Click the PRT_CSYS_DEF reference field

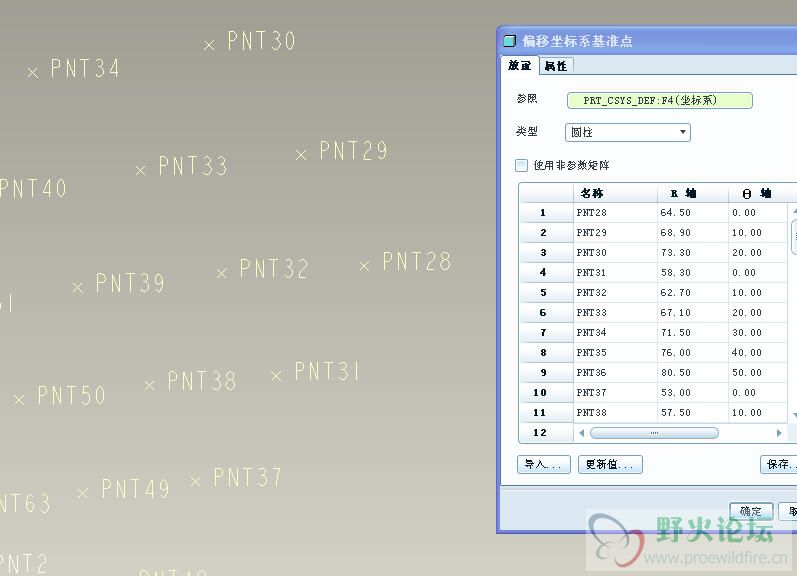coord(659,100)
